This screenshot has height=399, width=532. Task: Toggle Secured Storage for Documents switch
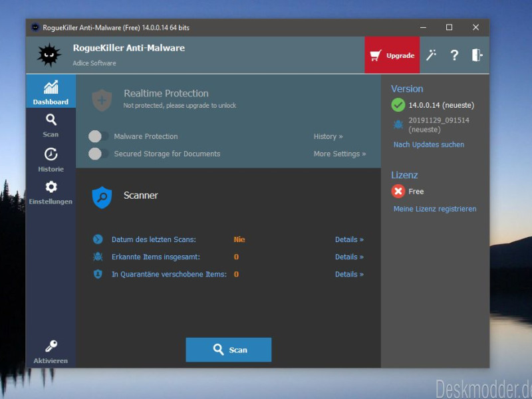pyautogui.click(x=98, y=154)
